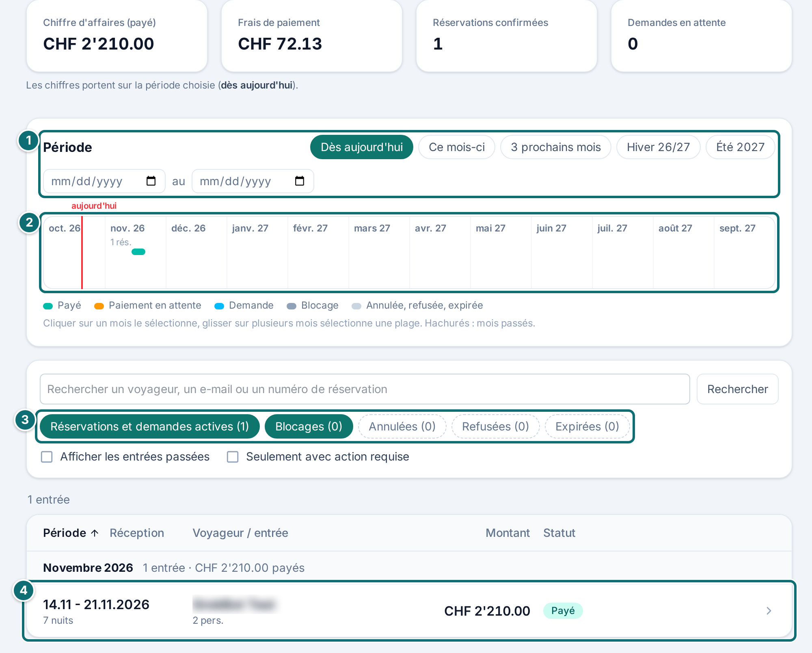Sort table by Montant column header

coord(508,533)
